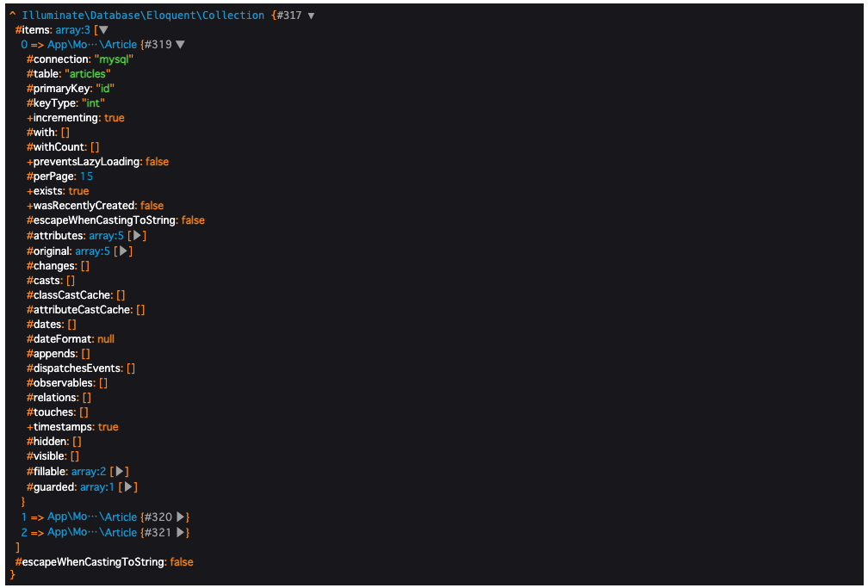Click the #hidden property line
The width and height of the screenshot is (868, 588).
pos(53,442)
